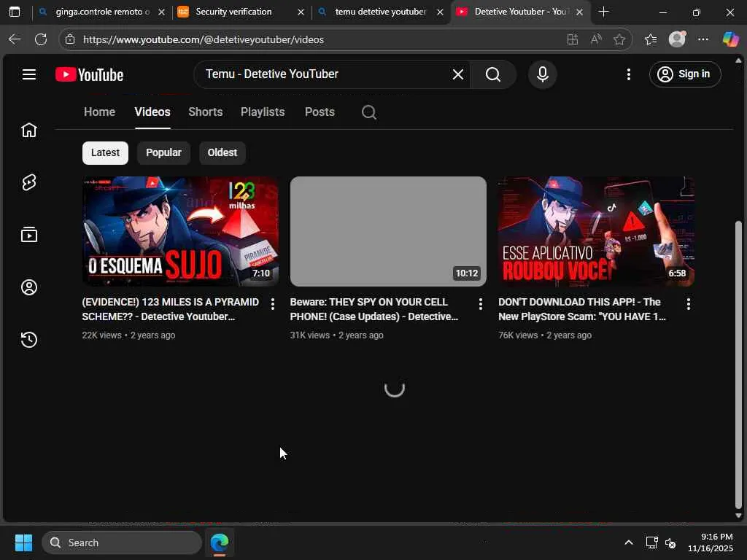Open the tab actions menu icon
The width and height of the screenshot is (747, 560).
[x=15, y=12]
